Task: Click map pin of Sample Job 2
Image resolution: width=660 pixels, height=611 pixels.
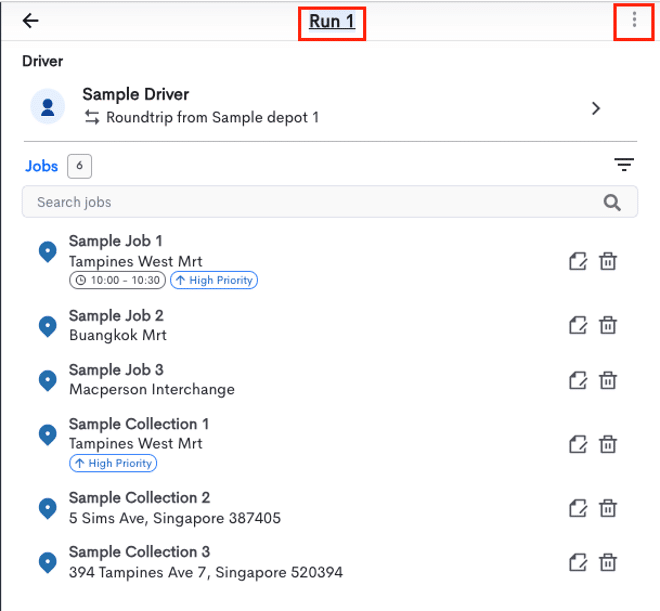Action: [48, 327]
